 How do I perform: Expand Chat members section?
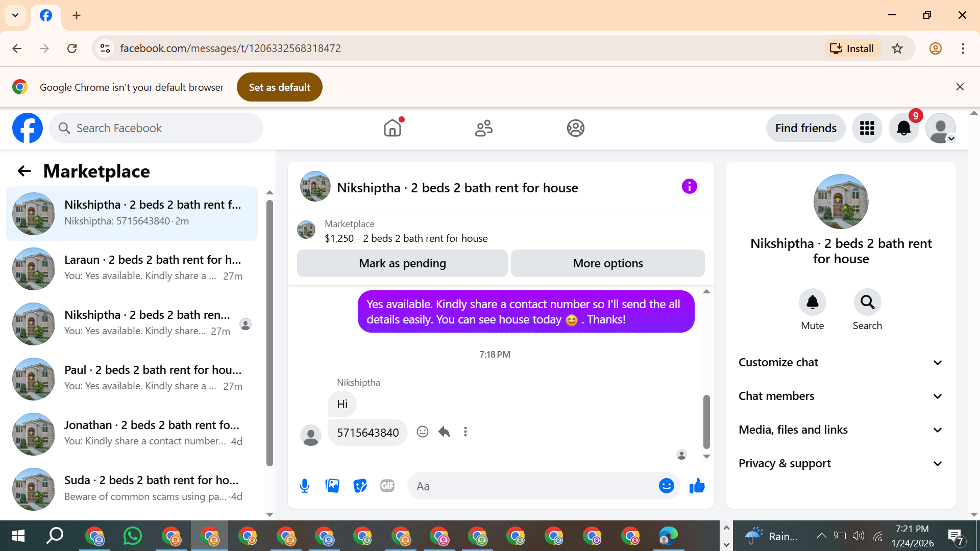[841, 396]
